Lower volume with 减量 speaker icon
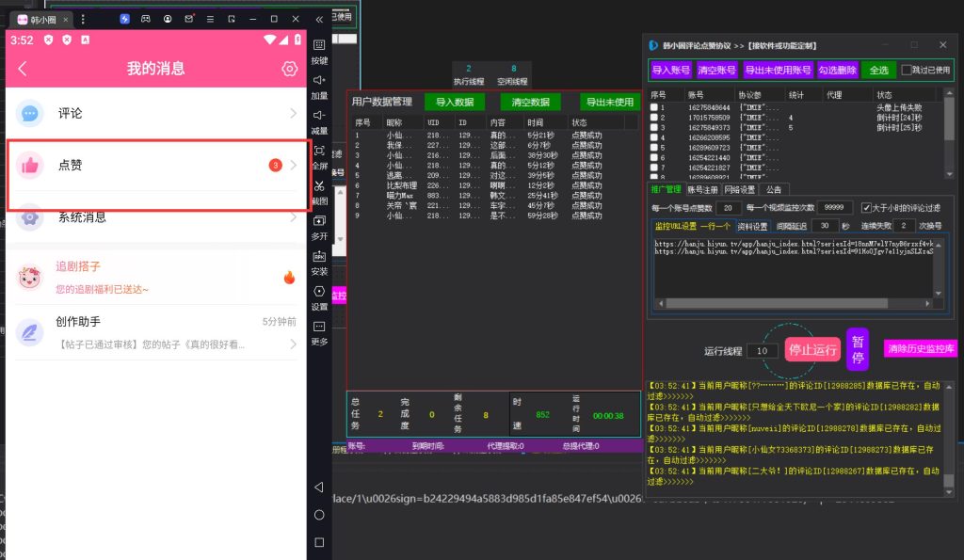This screenshot has height=560, width=964. click(319, 115)
